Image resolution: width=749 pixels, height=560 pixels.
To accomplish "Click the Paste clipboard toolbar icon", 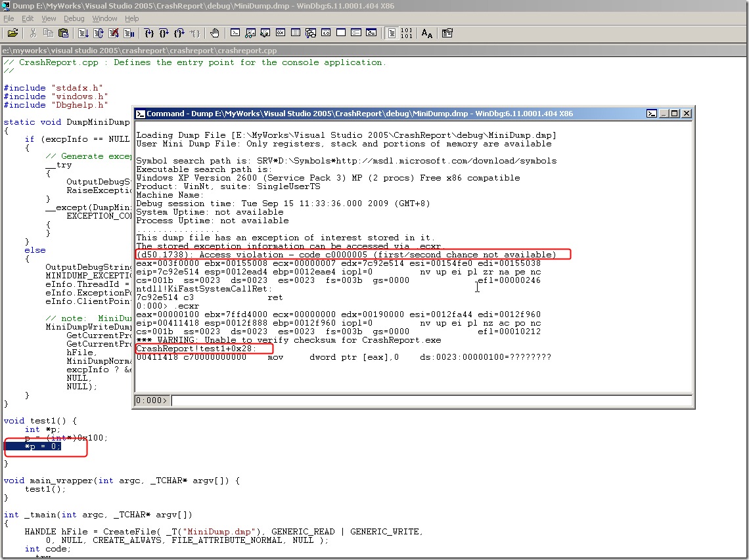I will 63,33.
